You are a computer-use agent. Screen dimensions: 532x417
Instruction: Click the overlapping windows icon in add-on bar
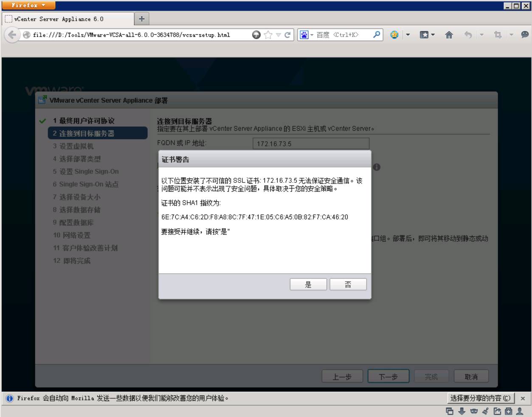tap(450, 411)
